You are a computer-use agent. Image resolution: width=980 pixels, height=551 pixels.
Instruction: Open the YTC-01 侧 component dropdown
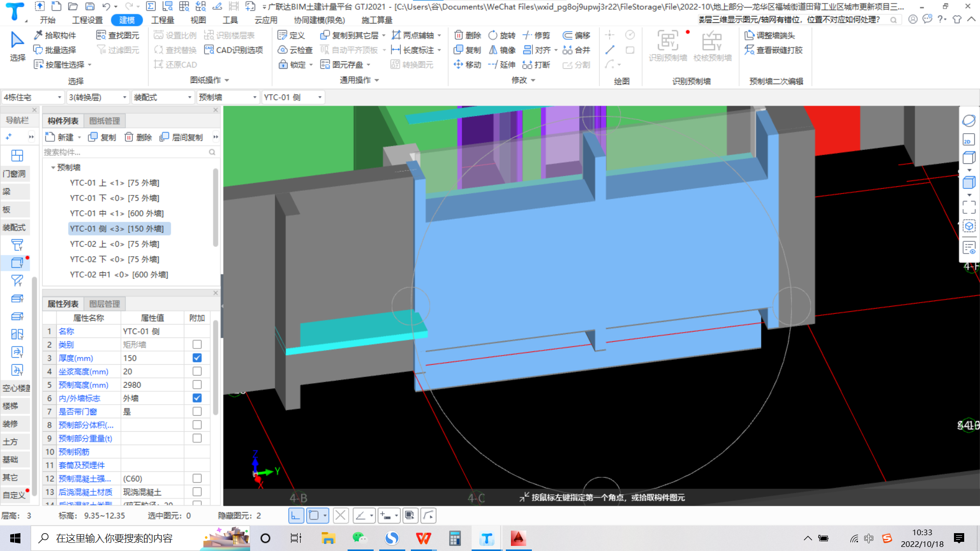(x=293, y=97)
